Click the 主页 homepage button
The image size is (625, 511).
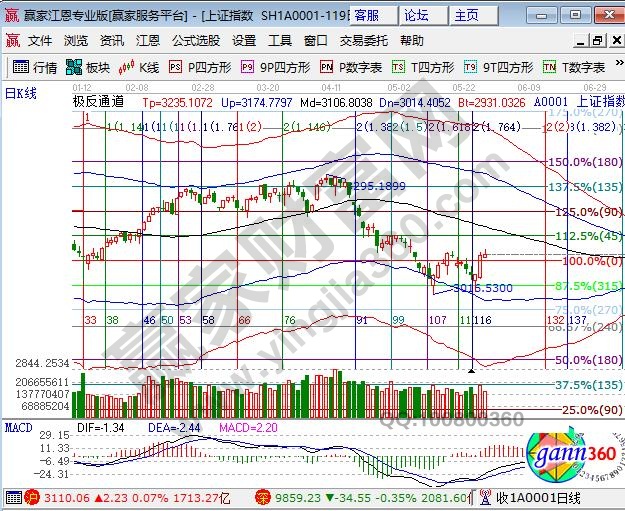click(x=466, y=15)
